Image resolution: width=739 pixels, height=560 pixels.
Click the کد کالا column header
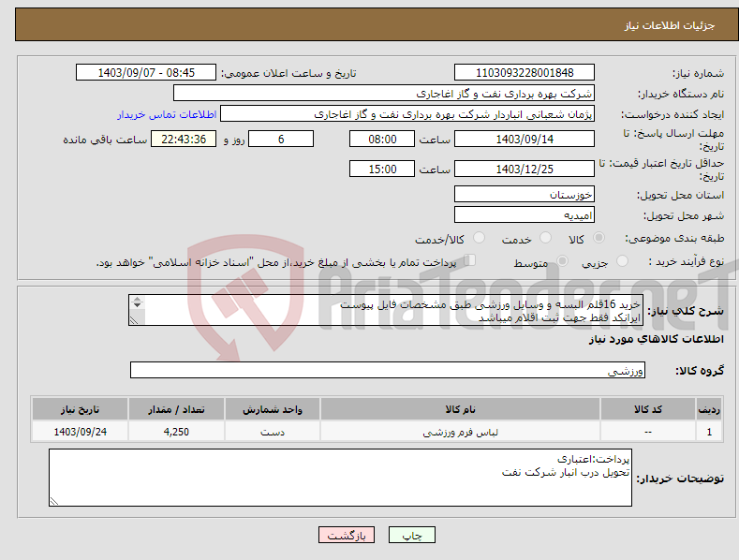click(x=648, y=409)
